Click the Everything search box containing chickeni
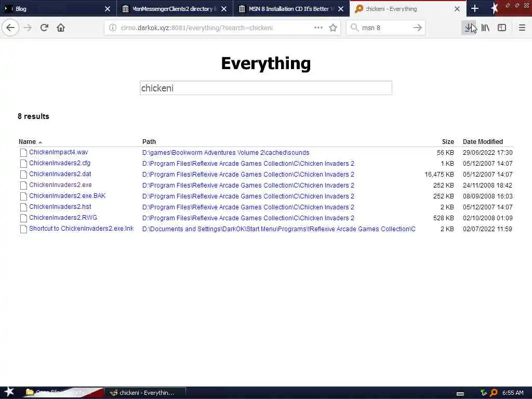 (x=266, y=88)
